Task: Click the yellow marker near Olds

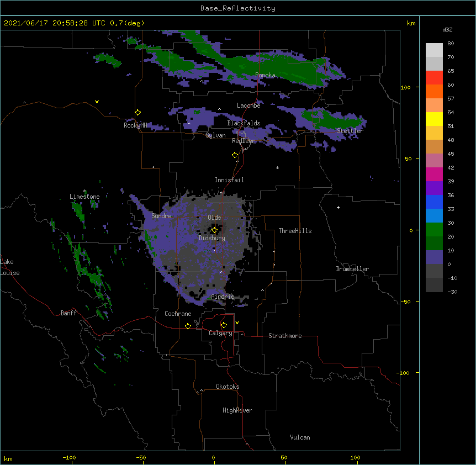Action: pyautogui.click(x=214, y=230)
